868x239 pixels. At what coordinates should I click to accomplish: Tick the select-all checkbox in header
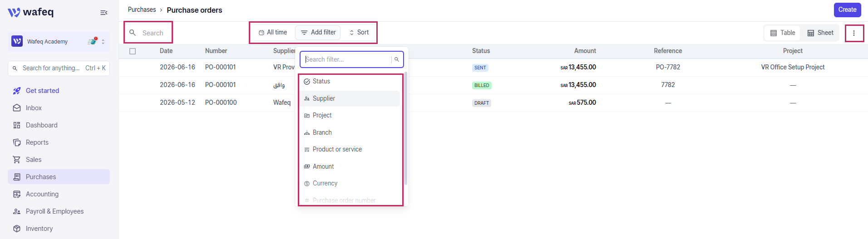point(133,51)
